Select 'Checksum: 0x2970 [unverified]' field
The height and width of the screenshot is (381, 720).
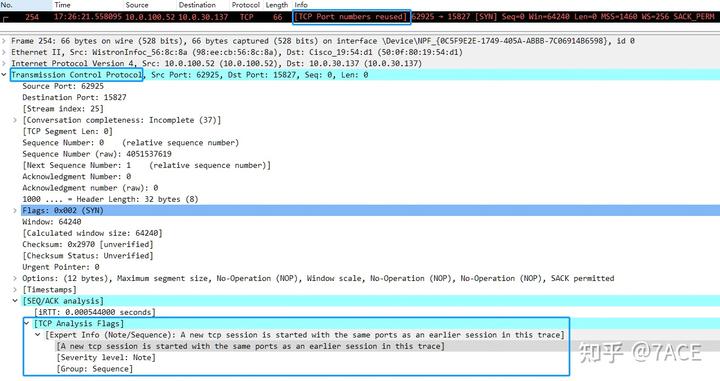pos(88,245)
